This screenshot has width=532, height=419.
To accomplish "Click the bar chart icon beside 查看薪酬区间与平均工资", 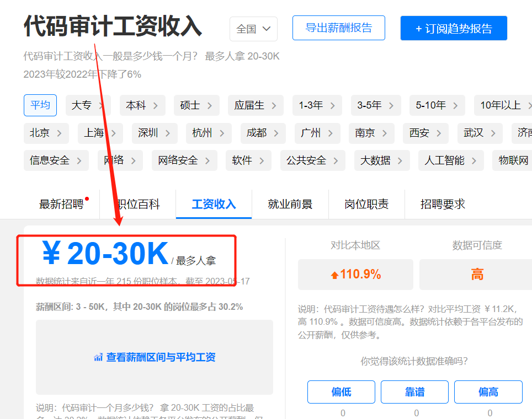I will (98, 358).
